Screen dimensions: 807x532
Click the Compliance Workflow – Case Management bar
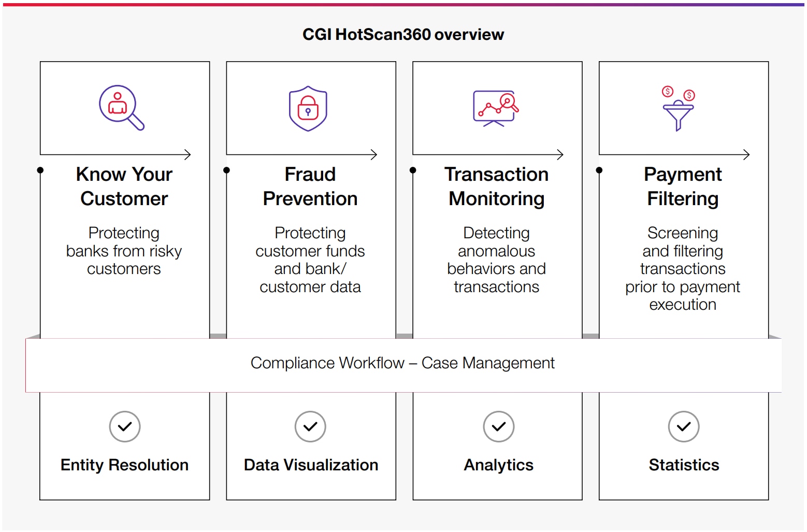coord(403,363)
